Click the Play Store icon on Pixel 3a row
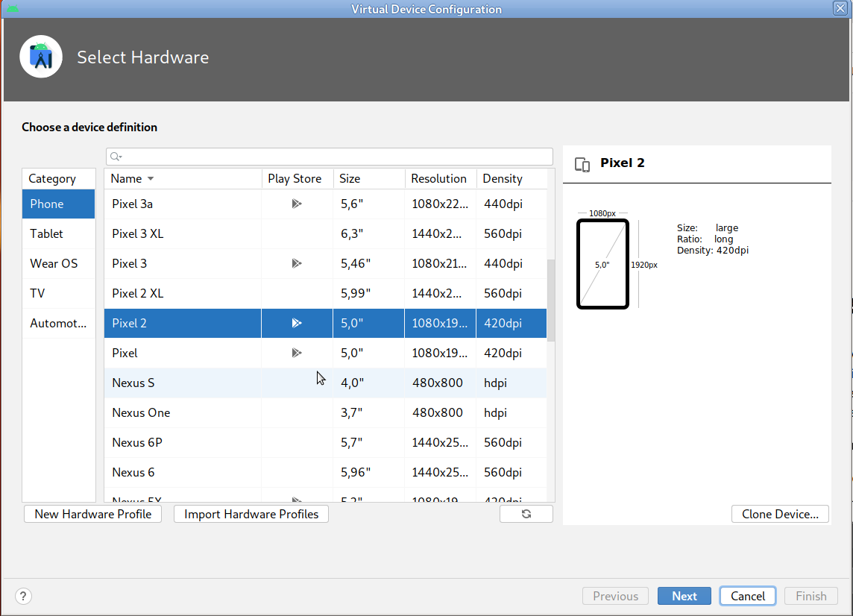The height and width of the screenshot is (616, 853). (x=297, y=204)
